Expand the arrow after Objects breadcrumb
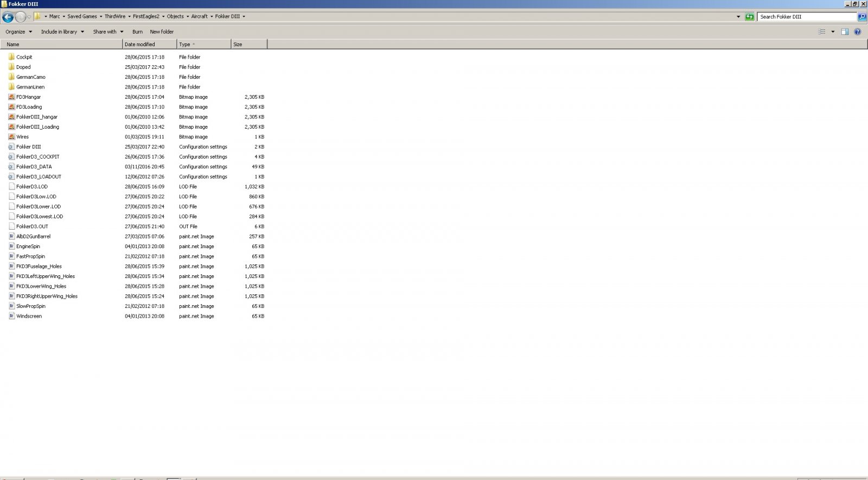 coord(188,17)
